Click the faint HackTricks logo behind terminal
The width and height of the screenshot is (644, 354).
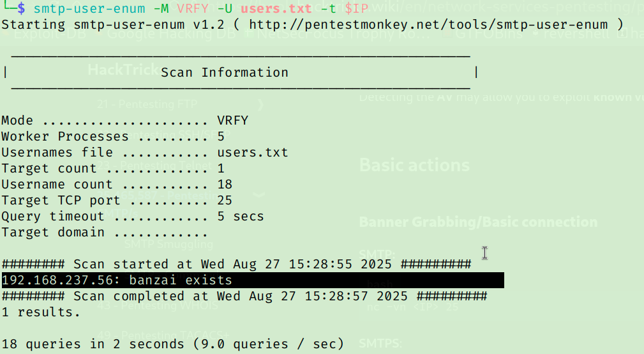(x=124, y=70)
